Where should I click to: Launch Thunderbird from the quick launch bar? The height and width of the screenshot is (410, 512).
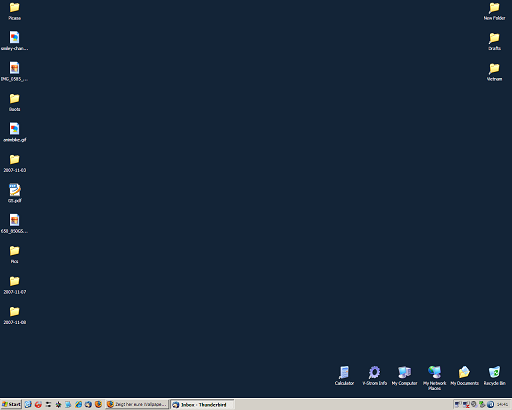[x=88, y=404]
